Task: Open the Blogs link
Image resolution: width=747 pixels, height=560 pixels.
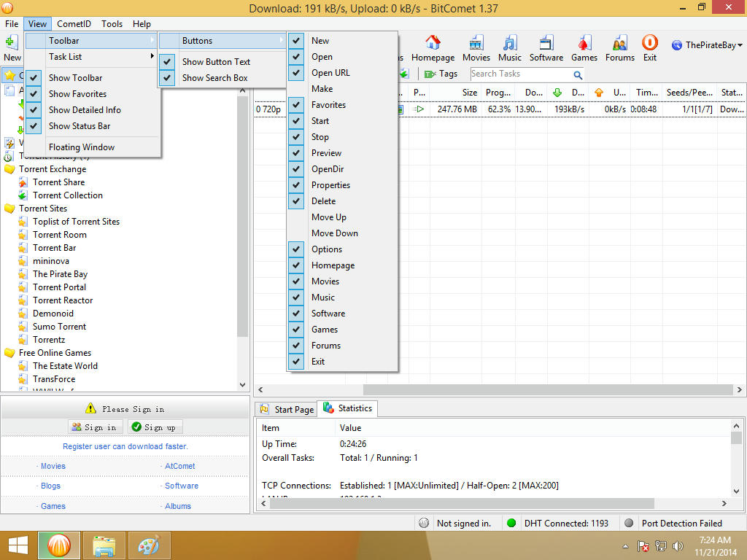Action: pos(50,486)
